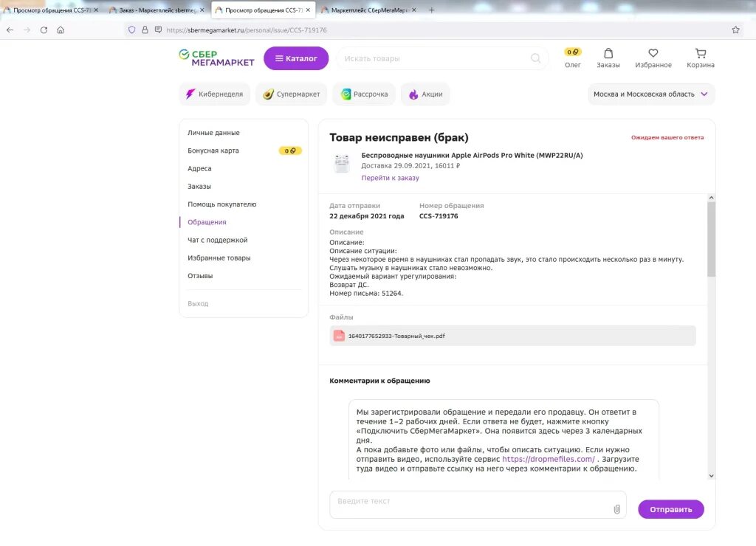Click the browser address bar URL
The height and width of the screenshot is (546, 756).
[247, 30]
